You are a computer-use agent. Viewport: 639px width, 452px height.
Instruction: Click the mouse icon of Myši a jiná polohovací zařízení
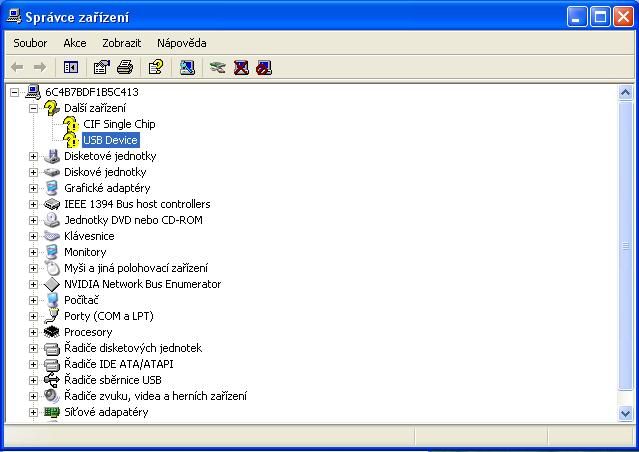click(52, 268)
